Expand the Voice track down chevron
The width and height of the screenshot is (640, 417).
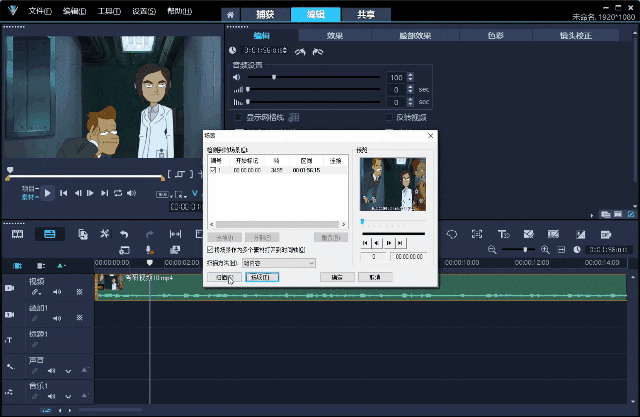click(68, 371)
